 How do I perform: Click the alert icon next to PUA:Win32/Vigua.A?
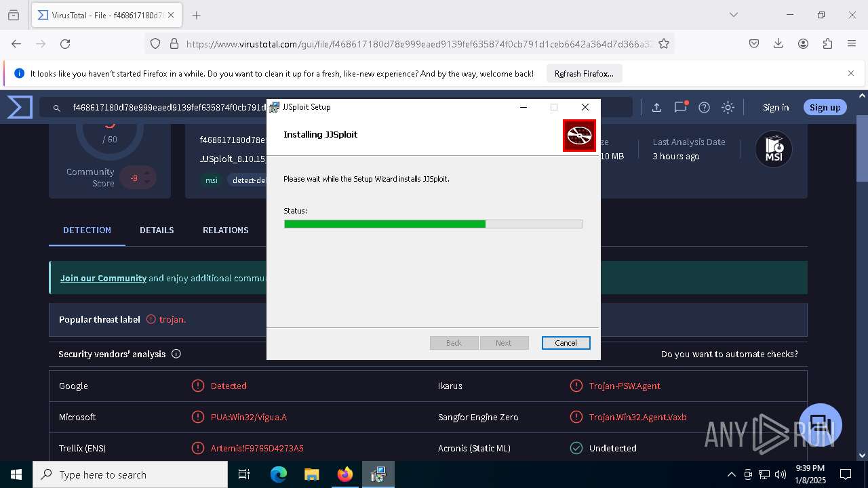click(198, 417)
